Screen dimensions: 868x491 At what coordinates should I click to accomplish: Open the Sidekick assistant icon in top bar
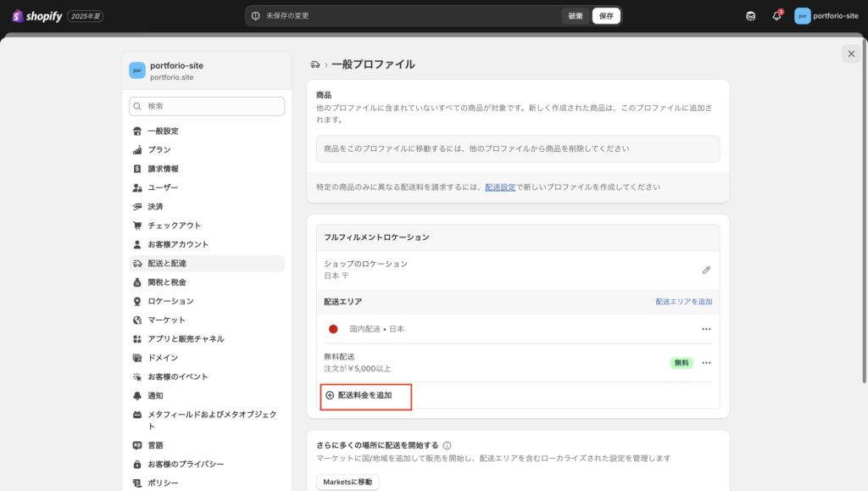(750, 16)
